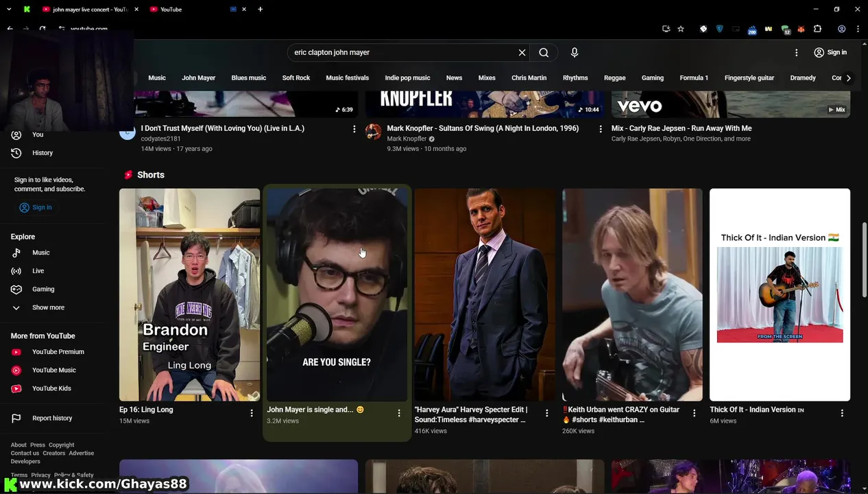This screenshot has height=494, width=868.
Task: Play Keith Urban guitar short
Action: point(632,294)
